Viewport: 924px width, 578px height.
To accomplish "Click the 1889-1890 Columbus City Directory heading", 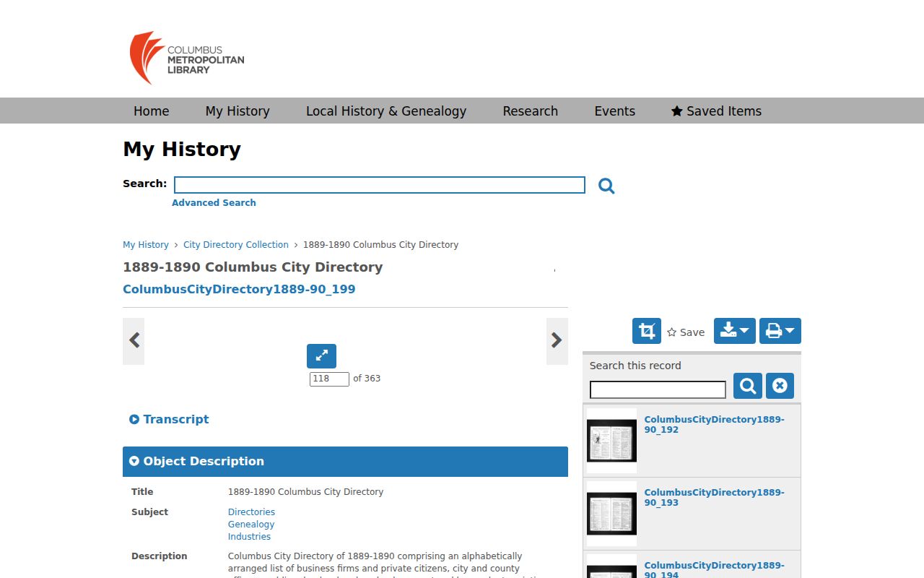I will pos(253,267).
